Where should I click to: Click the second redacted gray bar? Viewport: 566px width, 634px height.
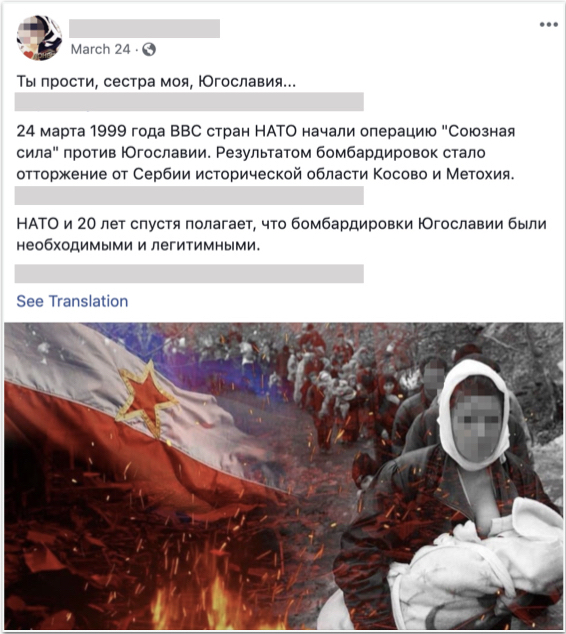(x=189, y=195)
